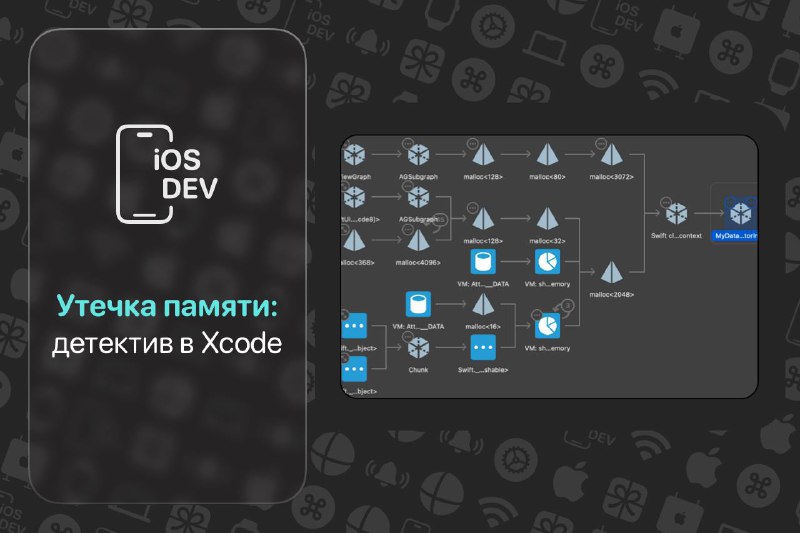Screen dimensions: 800x533
Task: Select the malloc<4096> node
Action: [418, 240]
